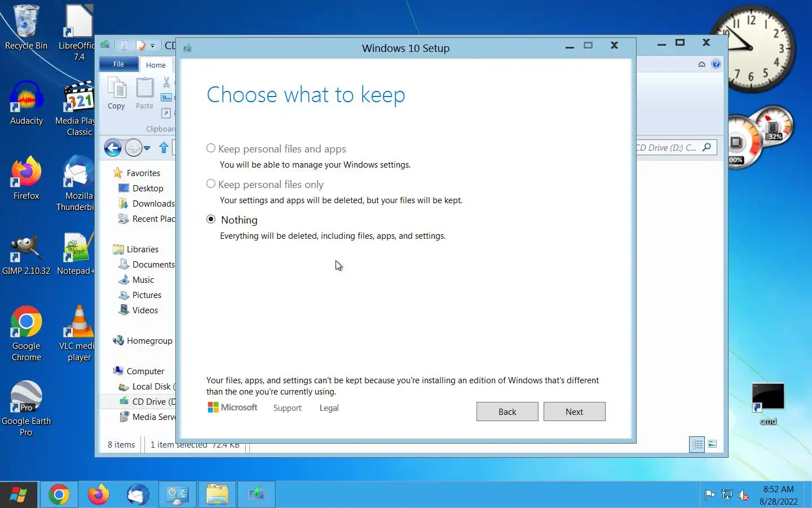
Task: Select Computer in the navigation pane
Action: tap(139, 371)
